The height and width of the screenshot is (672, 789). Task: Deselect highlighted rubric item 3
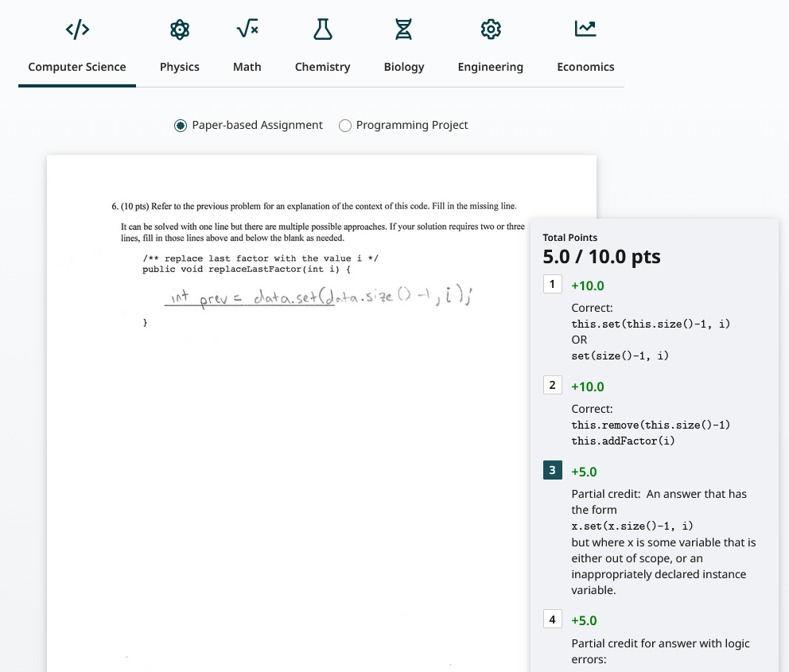(x=553, y=471)
